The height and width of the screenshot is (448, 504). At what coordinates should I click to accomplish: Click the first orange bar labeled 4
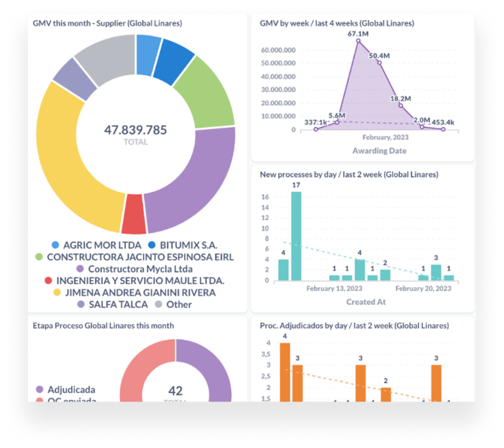point(284,371)
